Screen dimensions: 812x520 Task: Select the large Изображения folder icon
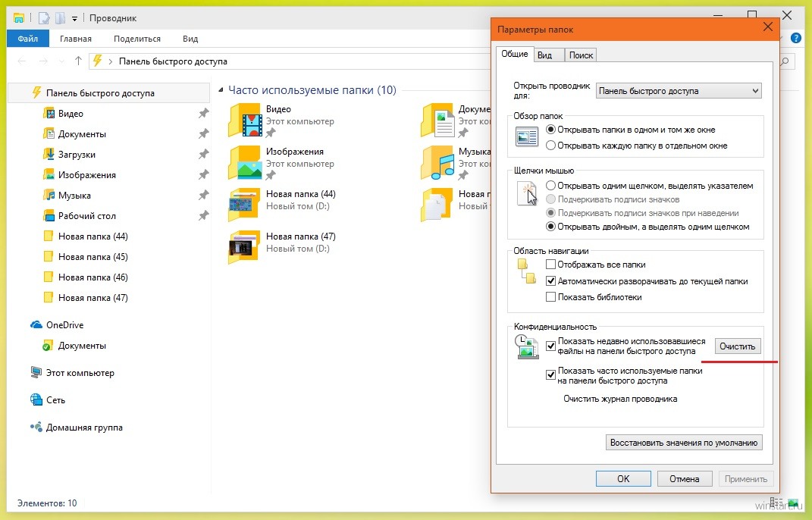[245, 163]
